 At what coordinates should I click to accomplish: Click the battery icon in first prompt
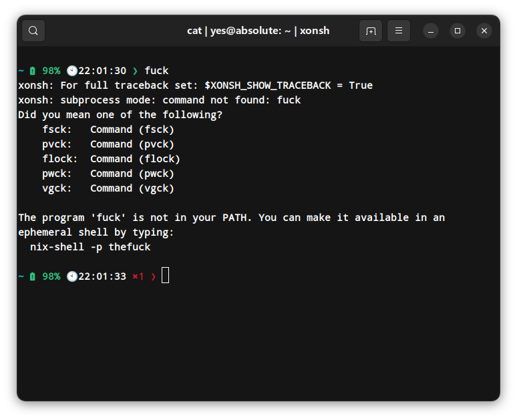33,71
